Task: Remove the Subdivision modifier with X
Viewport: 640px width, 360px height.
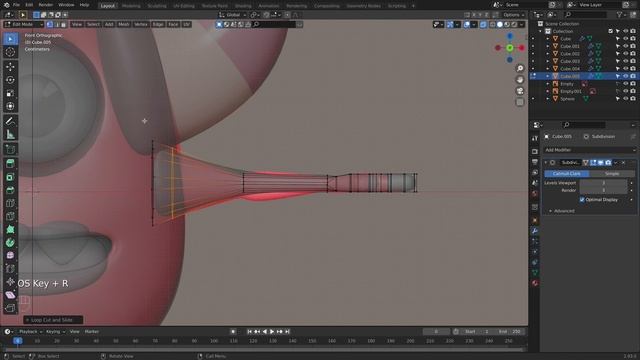Action: [623, 162]
